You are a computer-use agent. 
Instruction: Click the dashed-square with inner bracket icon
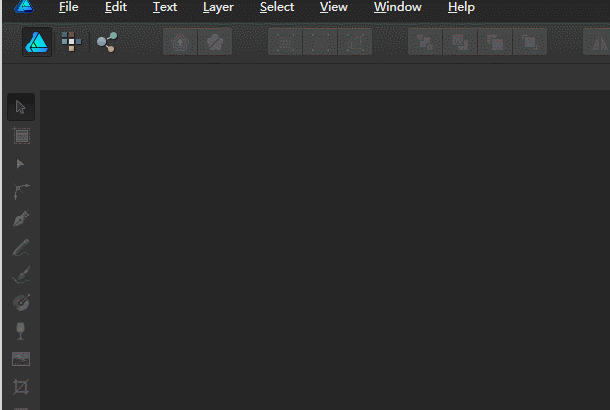tap(355, 42)
